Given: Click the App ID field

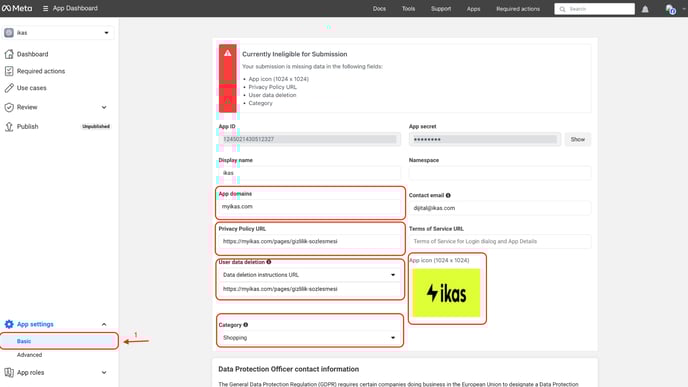Looking at the screenshot, I should [309, 139].
